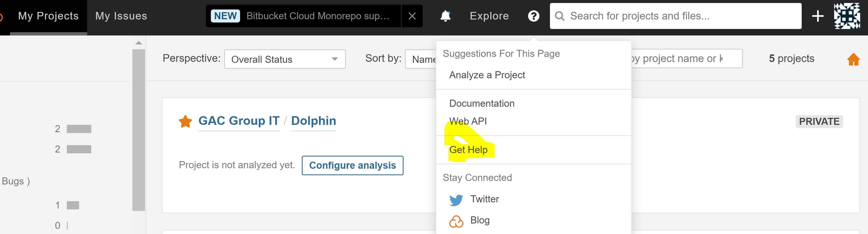Open the Blog icon link
This screenshot has width=868, height=234.
(x=456, y=221)
